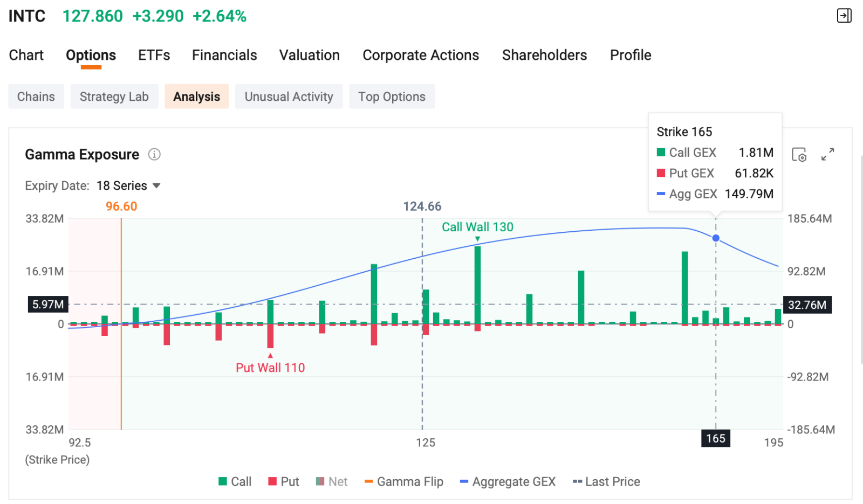This screenshot has height=504, width=863.
Task: Click the Call Wall 130 marker label
Action: coord(477,227)
